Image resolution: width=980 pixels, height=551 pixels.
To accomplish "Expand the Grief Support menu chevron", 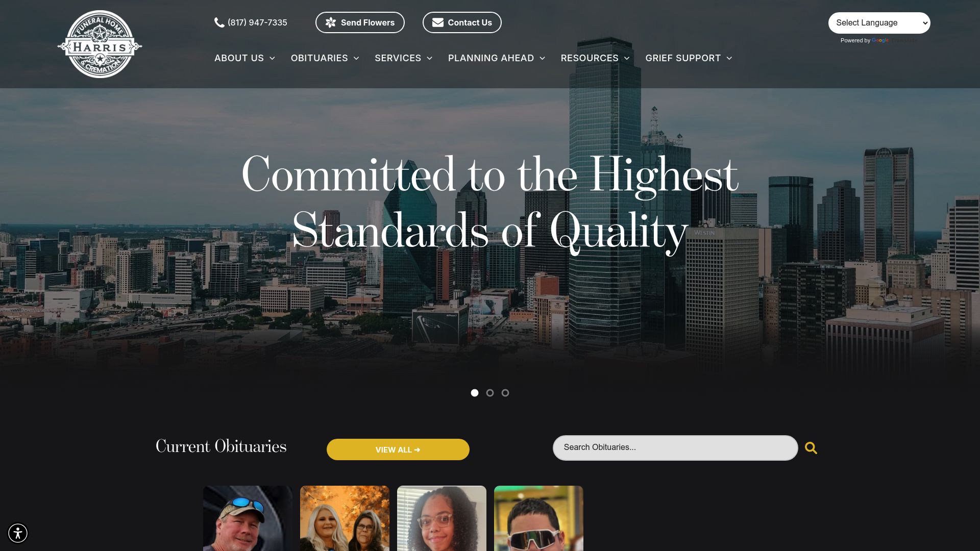I will [729, 58].
